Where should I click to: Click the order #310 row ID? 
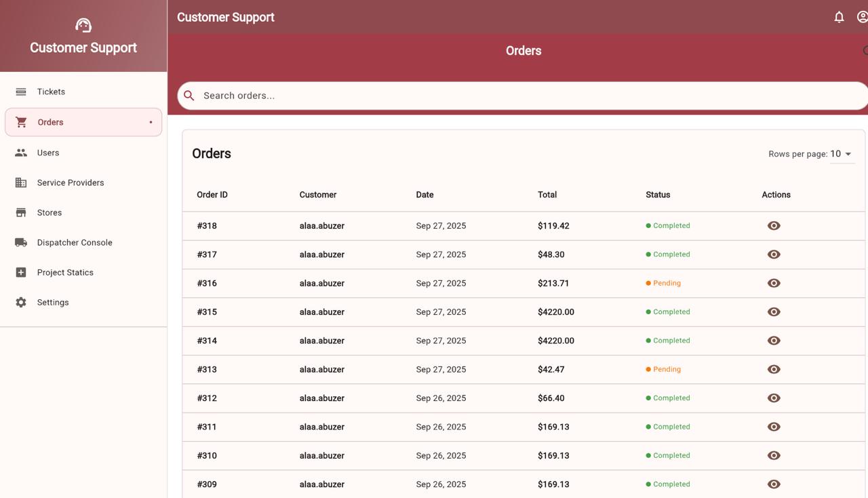[207, 456]
